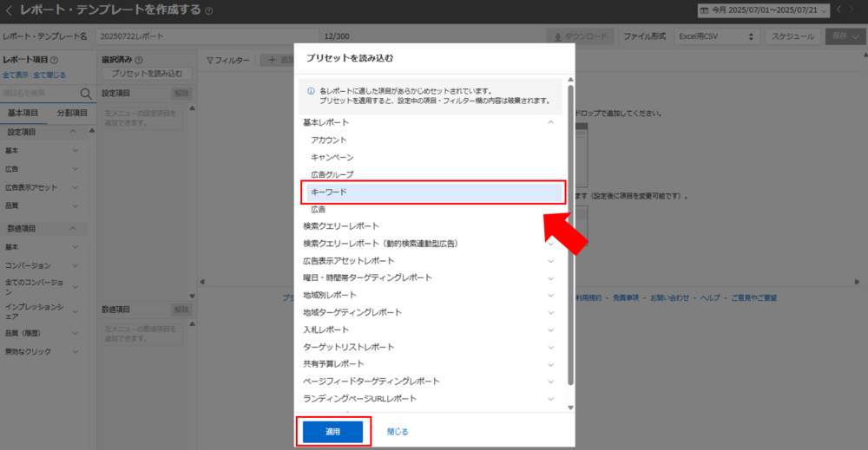The width and height of the screenshot is (868, 450).
Task: Click the search magnifier icon
Action: [86, 94]
